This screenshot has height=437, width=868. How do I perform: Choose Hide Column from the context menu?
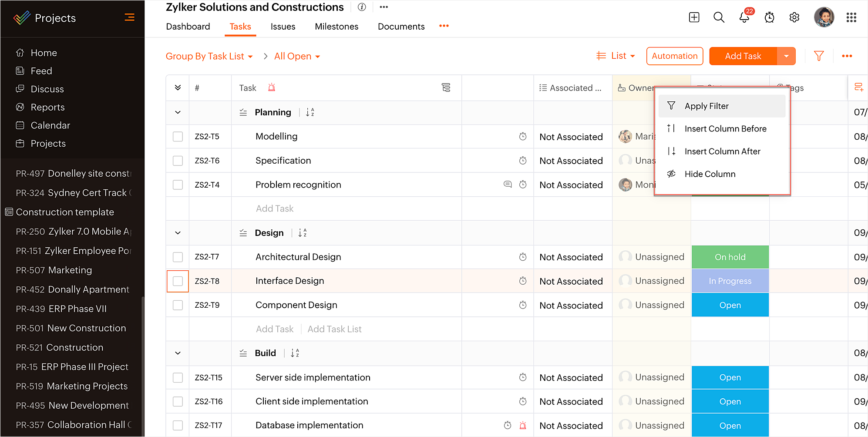[710, 174]
